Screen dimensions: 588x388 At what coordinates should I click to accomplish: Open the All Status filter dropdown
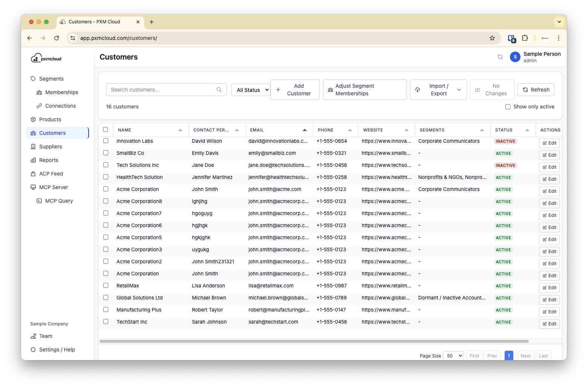pos(251,90)
